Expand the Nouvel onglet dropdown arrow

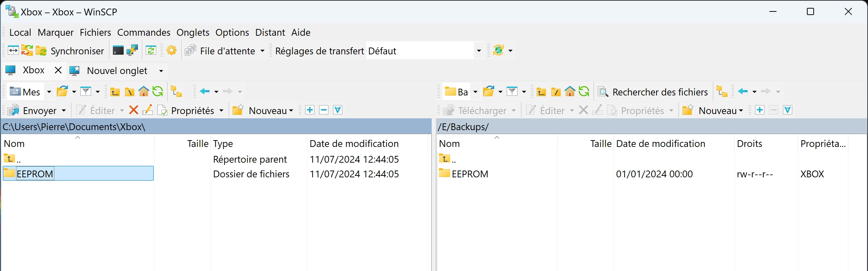pos(161,71)
